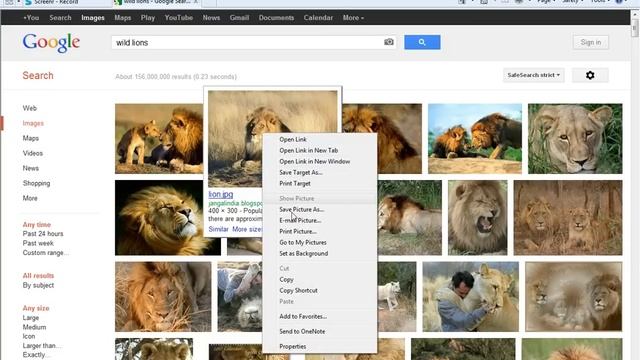Choose Set as Background

click(304, 253)
